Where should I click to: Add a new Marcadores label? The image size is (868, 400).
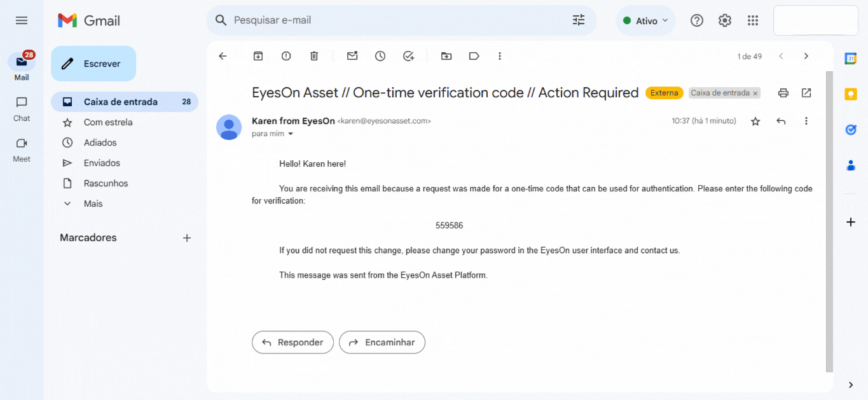187,238
